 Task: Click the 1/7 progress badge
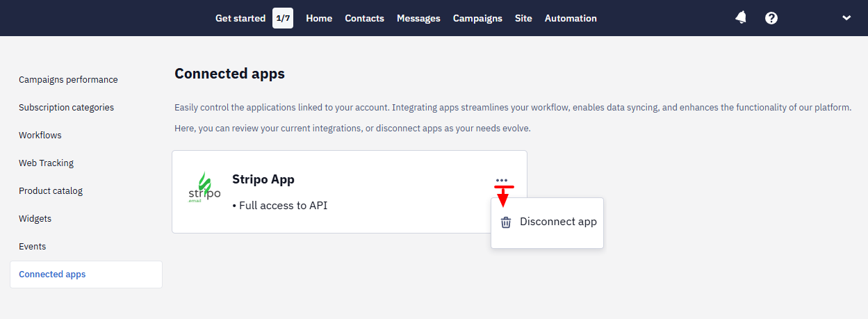(283, 18)
